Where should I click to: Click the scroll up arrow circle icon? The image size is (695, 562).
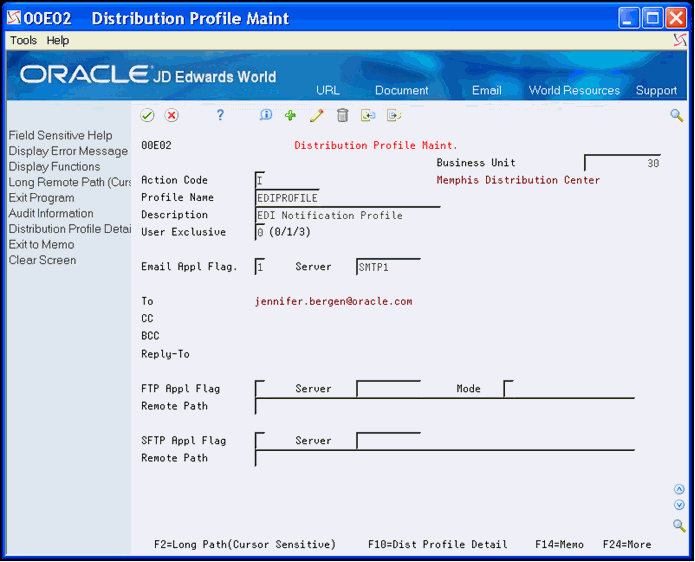pos(679,489)
